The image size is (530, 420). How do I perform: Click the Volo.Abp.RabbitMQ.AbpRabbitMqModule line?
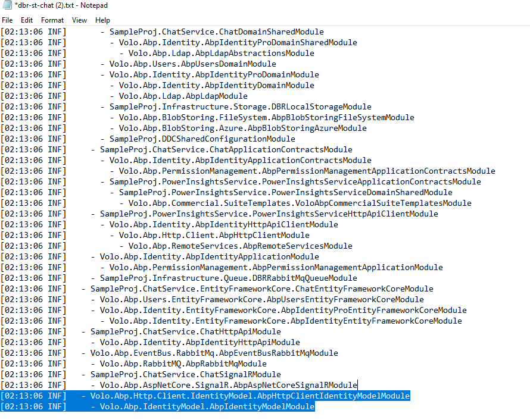pos(133,364)
